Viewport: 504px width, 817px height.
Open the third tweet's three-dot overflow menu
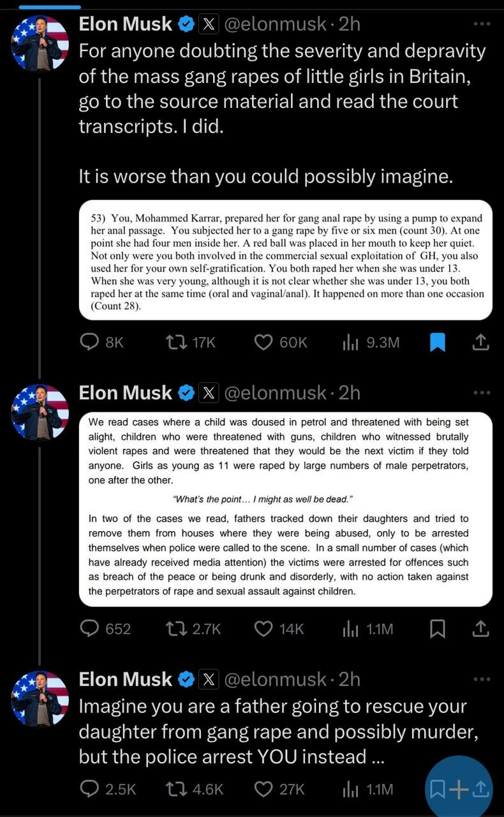[x=482, y=679]
